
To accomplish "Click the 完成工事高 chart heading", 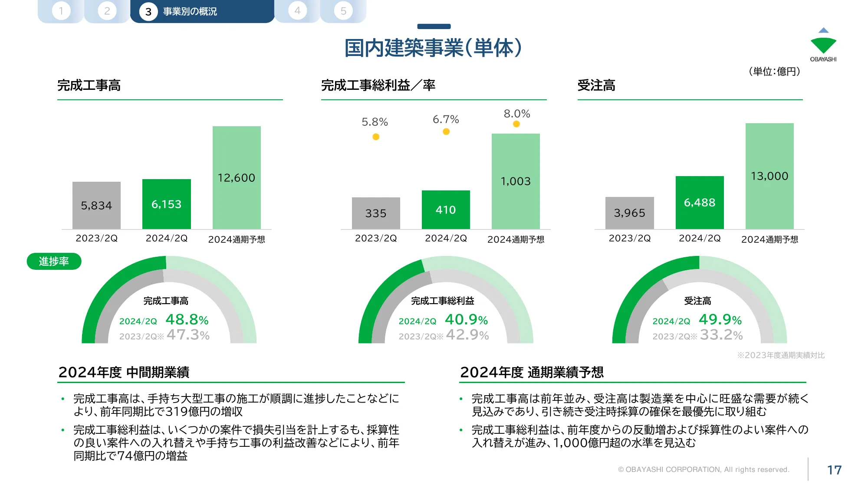I will pos(89,85).
